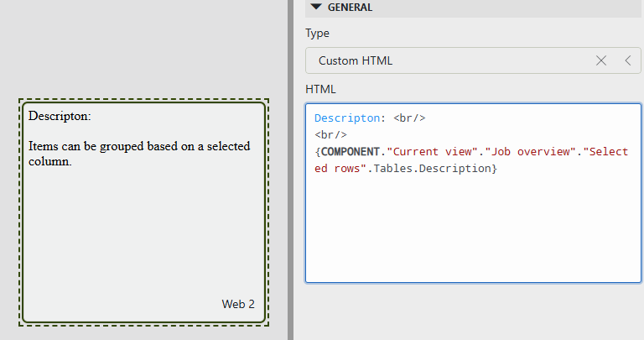Select the Web 2 component label in preview
The height and width of the screenshot is (340, 644).
pyautogui.click(x=238, y=304)
